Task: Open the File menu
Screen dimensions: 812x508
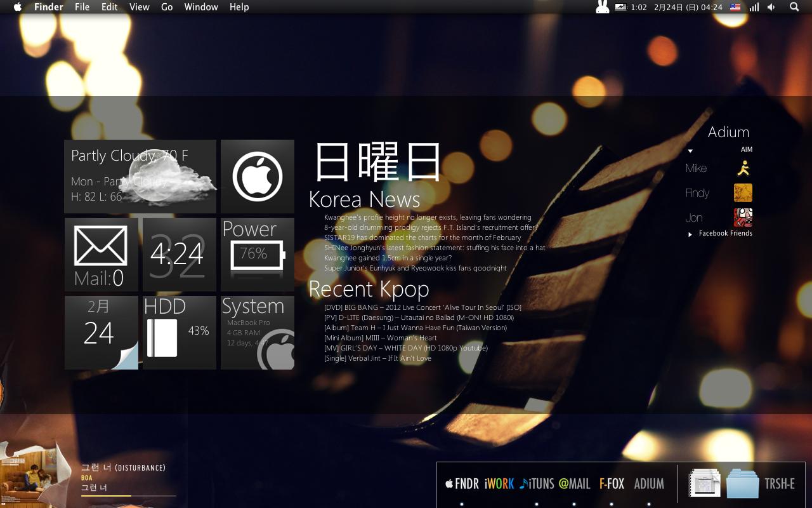Action: (x=82, y=7)
